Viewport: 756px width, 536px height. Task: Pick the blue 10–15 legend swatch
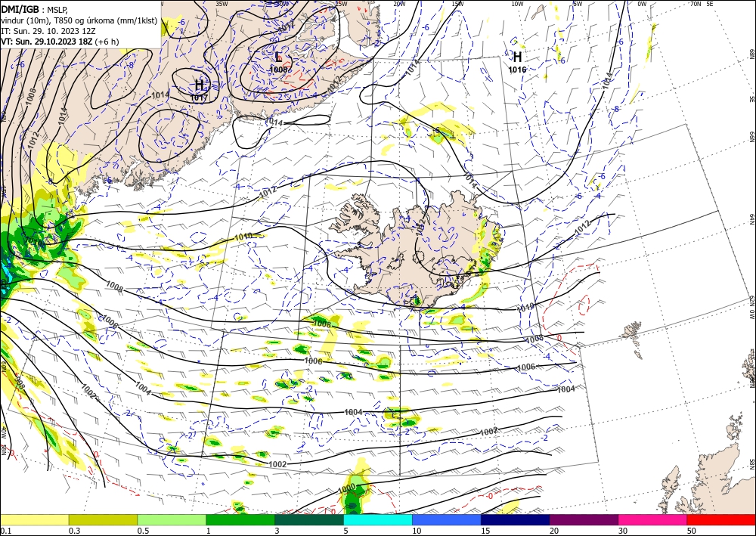(x=447, y=519)
